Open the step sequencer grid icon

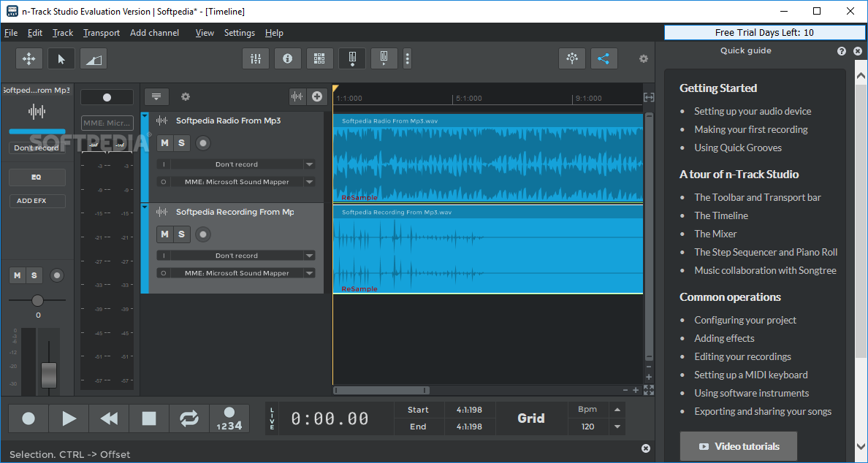coord(319,58)
